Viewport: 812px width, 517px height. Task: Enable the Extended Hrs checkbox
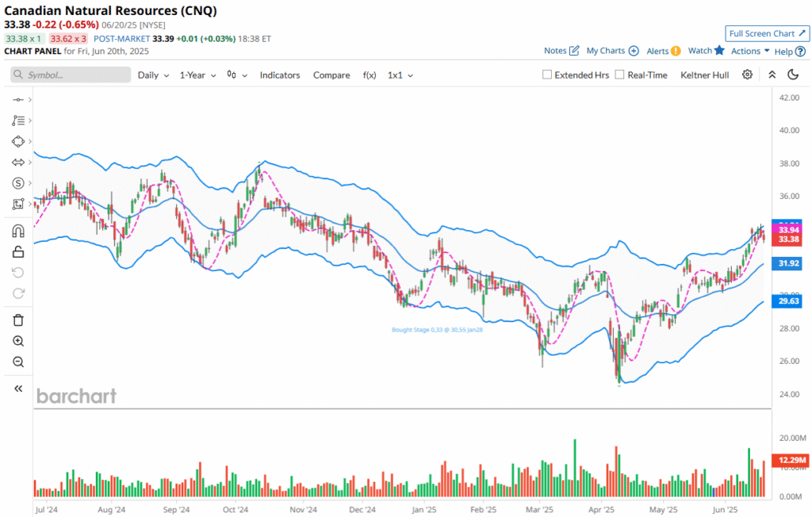547,75
